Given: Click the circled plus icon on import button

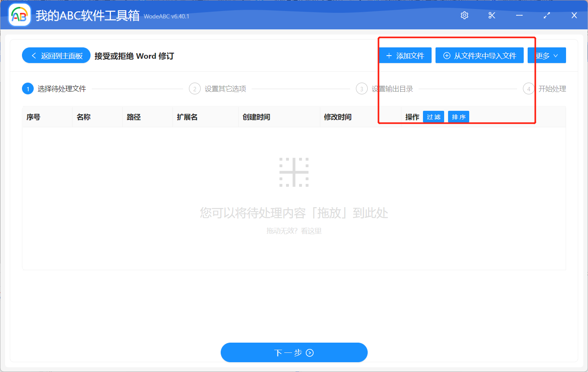Looking at the screenshot, I should [446, 55].
